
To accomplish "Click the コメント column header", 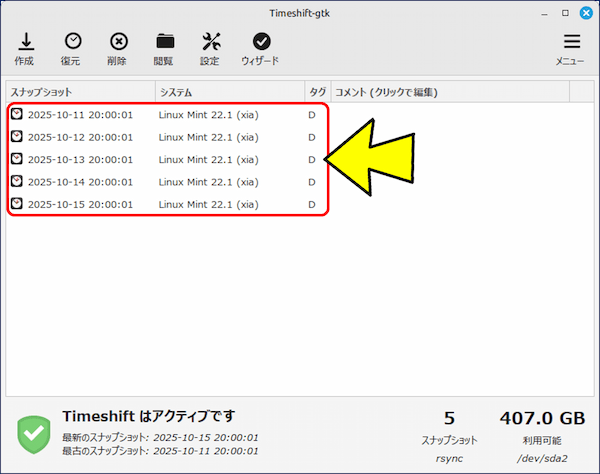I will [x=449, y=93].
